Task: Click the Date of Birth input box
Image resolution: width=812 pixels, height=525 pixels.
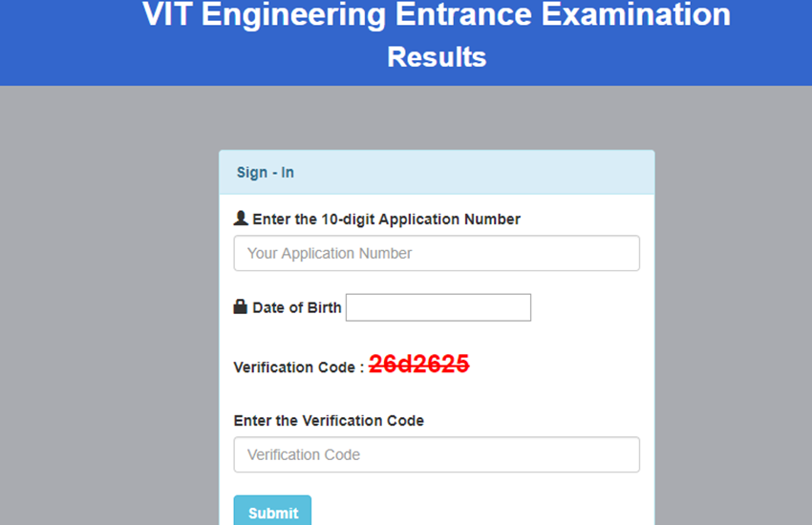Action: [438, 307]
